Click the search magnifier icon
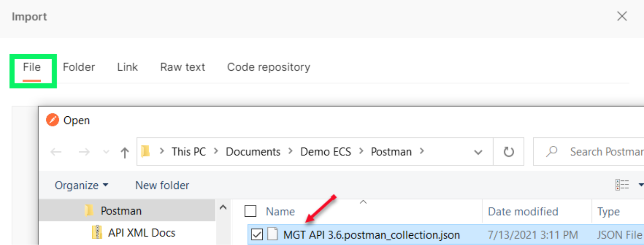 tap(552, 151)
